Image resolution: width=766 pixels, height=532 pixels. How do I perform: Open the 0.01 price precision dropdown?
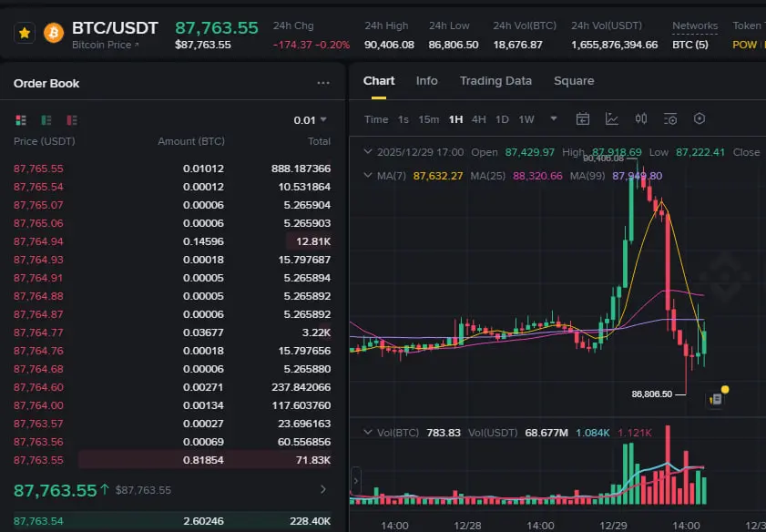tap(311, 120)
